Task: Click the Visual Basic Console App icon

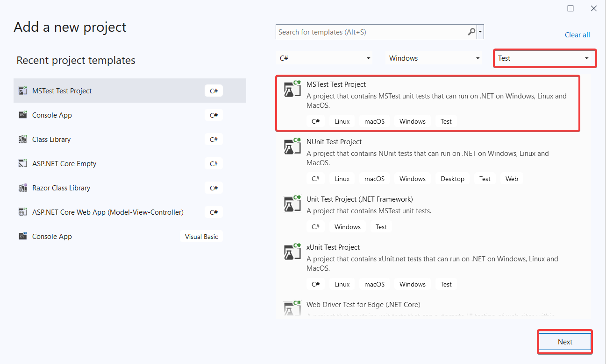Action: coord(23,237)
